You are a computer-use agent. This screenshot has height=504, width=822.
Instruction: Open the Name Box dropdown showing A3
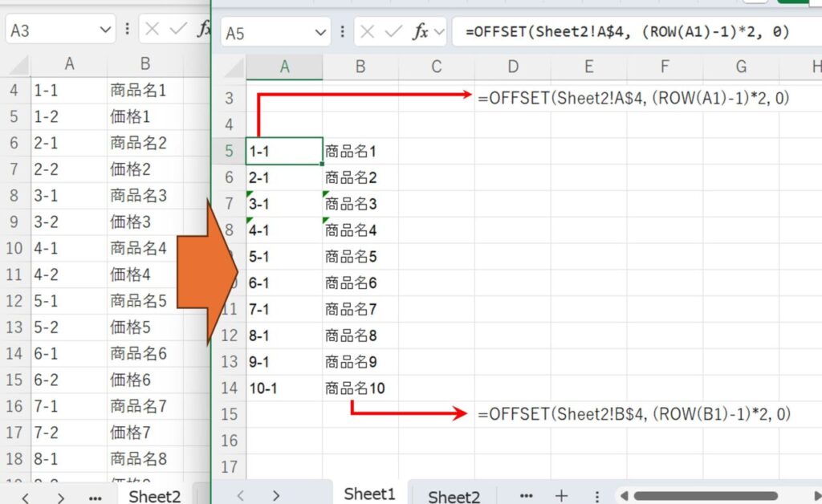pos(105,30)
